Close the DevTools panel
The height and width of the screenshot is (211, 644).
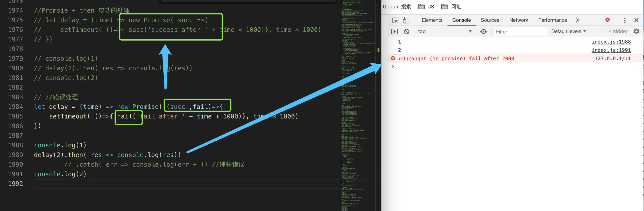636,20
